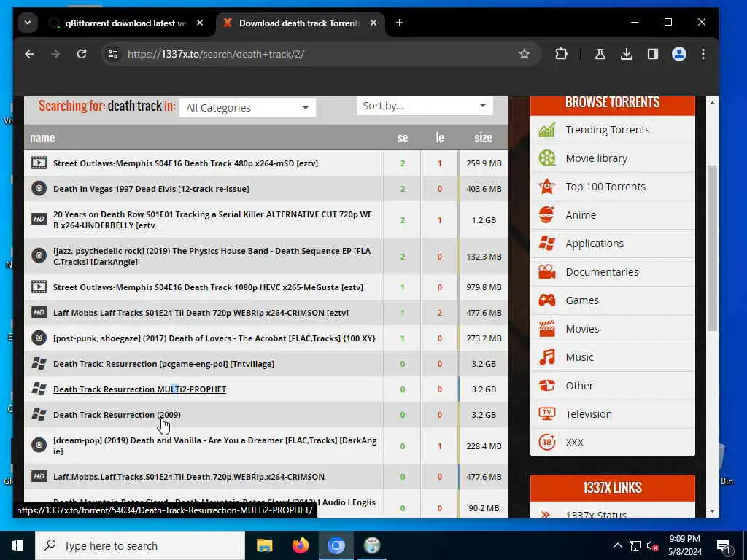Viewport: 747px width, 560px height.
Task: Open Chrome extensions puzzle icon
Action: pyautogui.click(x=561, y=54)
